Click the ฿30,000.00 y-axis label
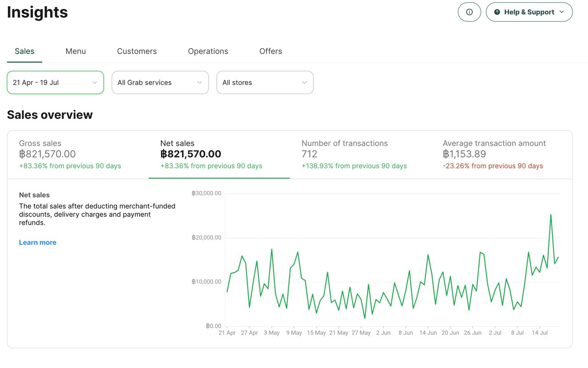The image size is (588, 368). pos(206,193)
